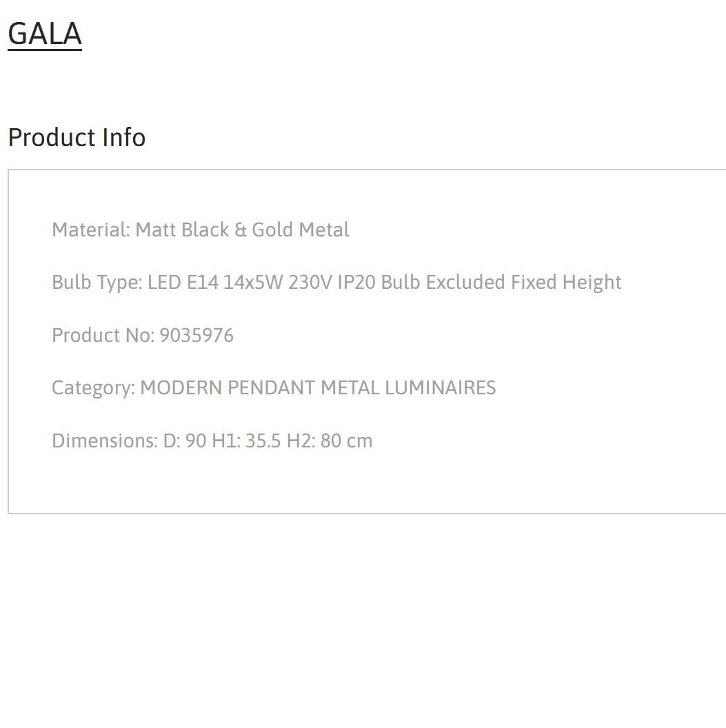726x728 pixels.
Task: Click the Category label
Action: pos(93,387)
